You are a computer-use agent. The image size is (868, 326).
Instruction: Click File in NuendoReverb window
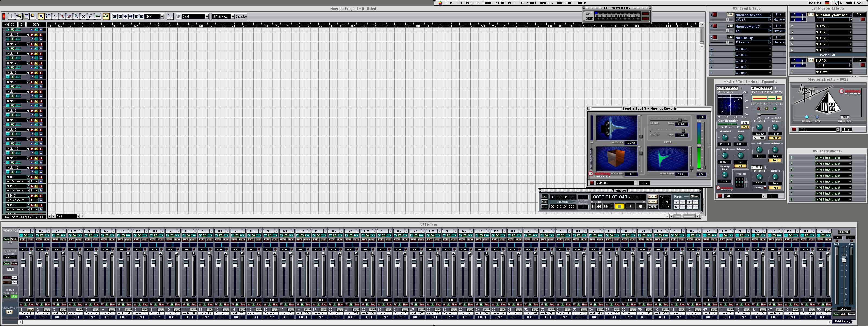coord(644,183)
